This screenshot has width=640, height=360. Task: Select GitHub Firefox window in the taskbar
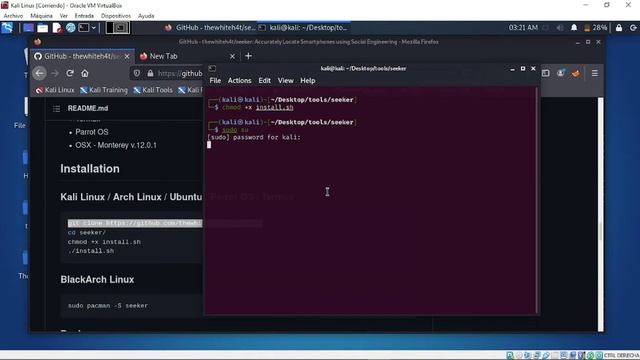tap(210, 27)
